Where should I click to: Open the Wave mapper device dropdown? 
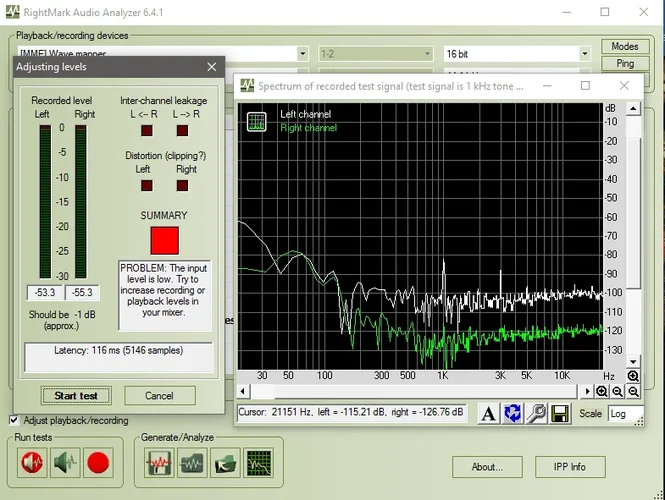click(302, 54)
